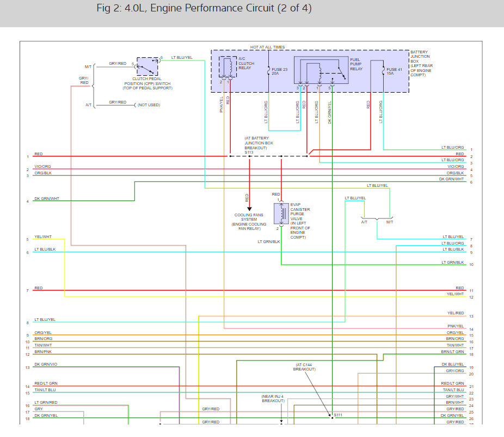504x437 pixels.
Task: Click 'GRY/WHT' label at right pin 23
Action: point(455,397)
